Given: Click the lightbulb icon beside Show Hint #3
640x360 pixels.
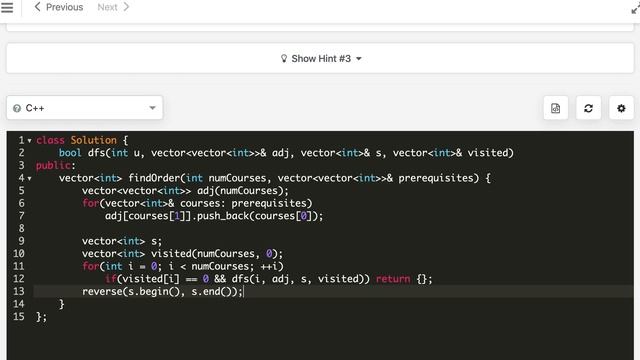Looking at the screenshot, I should (x=284, y=58).
